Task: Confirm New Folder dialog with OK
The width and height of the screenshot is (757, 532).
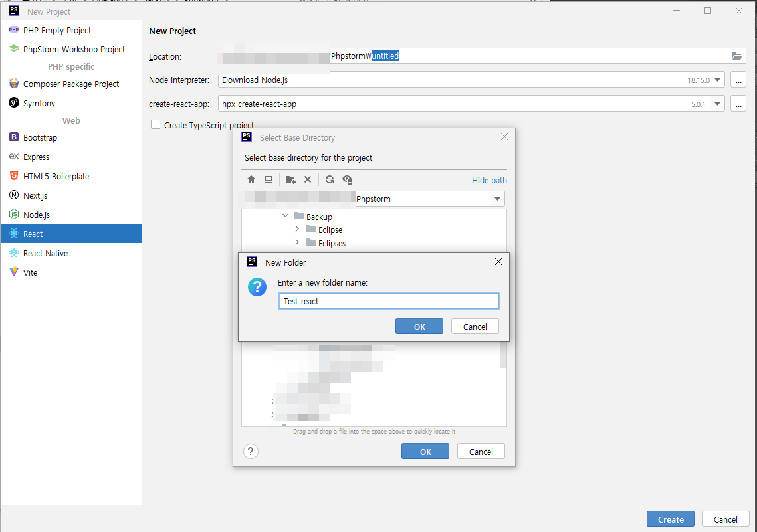Action: [x=419, y=327]
